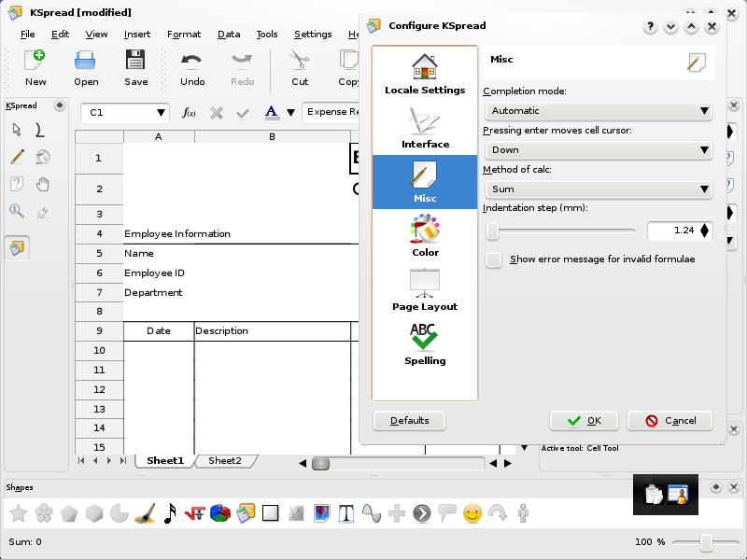Click the Open file toolbar icon

coord(86,68)
